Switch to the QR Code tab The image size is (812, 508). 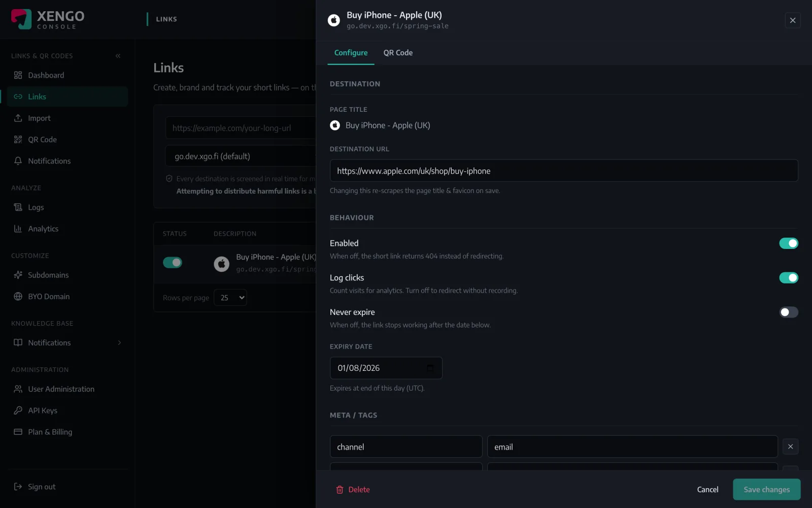[x=398, y=53]
